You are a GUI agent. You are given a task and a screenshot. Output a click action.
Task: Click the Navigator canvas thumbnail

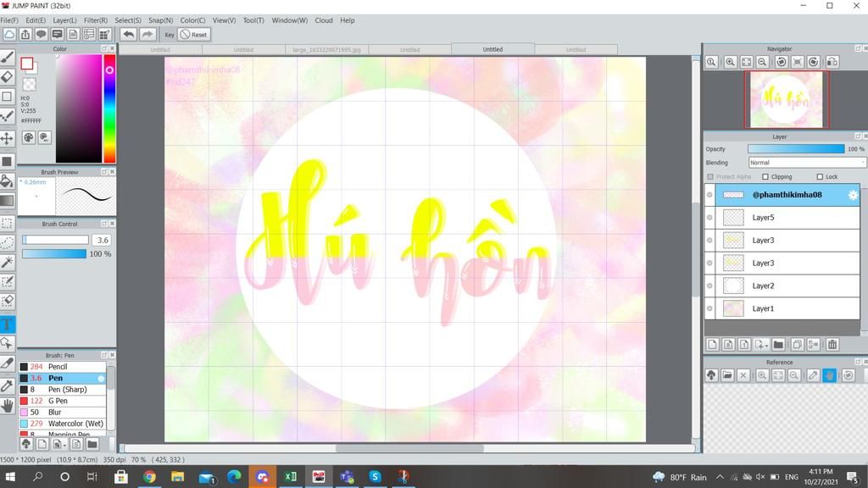click(786, 100)
